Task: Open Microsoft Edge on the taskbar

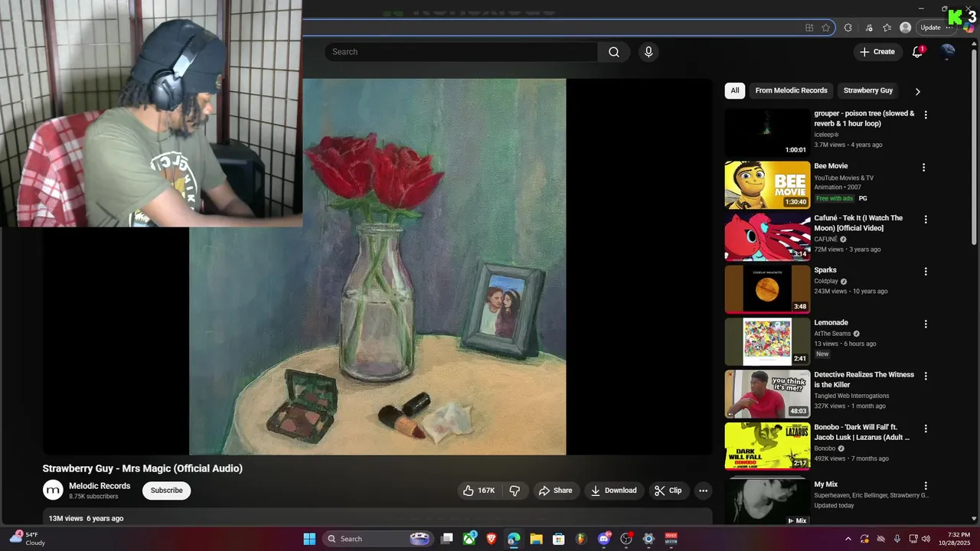Action: 514,539
